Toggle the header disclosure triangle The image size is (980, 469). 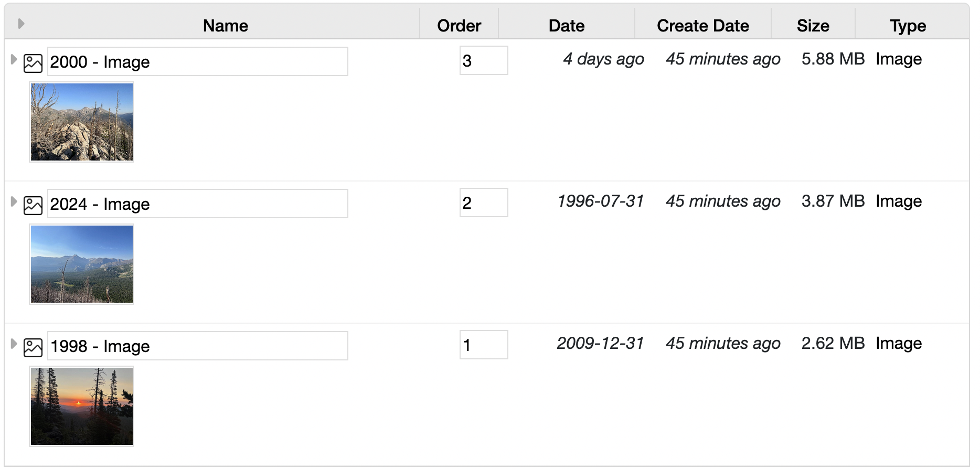tap(21, 24)
